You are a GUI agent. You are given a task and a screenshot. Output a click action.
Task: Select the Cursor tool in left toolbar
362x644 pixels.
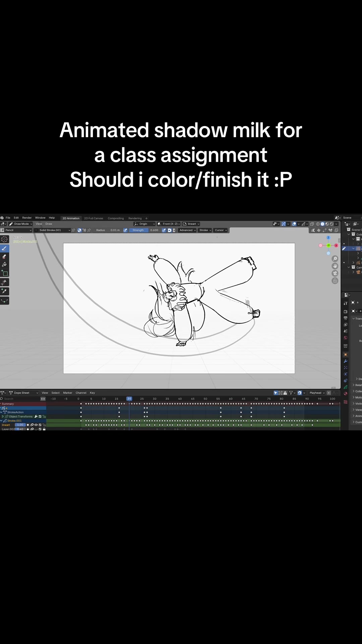point(4,239)
